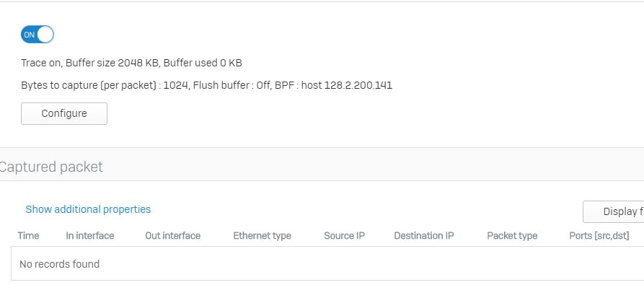Sort packets by Source IP column

pos(344,236)
